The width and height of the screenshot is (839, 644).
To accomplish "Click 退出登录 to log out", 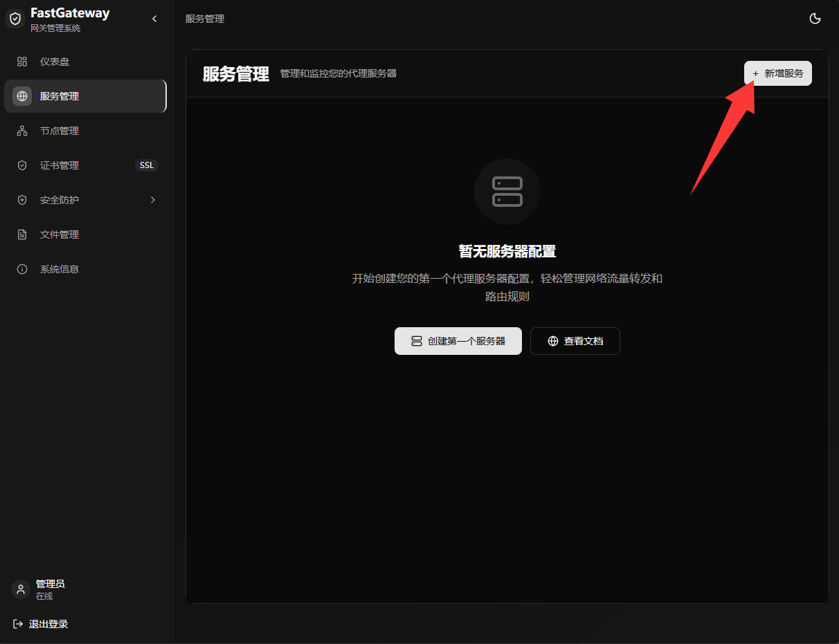I will click(41, 624).
